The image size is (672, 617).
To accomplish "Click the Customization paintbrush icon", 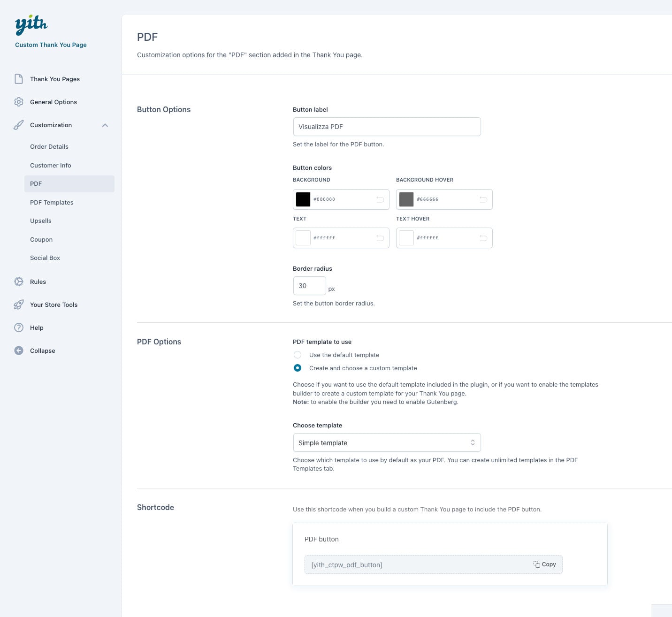I will (19, 125).
